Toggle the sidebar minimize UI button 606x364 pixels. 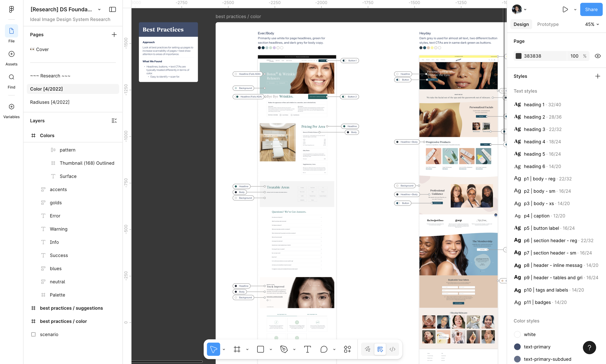point(112,9)
